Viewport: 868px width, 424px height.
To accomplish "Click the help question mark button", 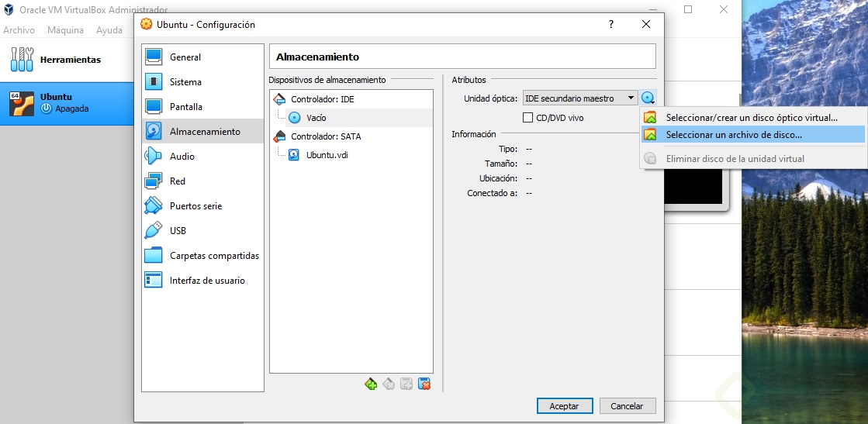I will click(x=611, y=24).
